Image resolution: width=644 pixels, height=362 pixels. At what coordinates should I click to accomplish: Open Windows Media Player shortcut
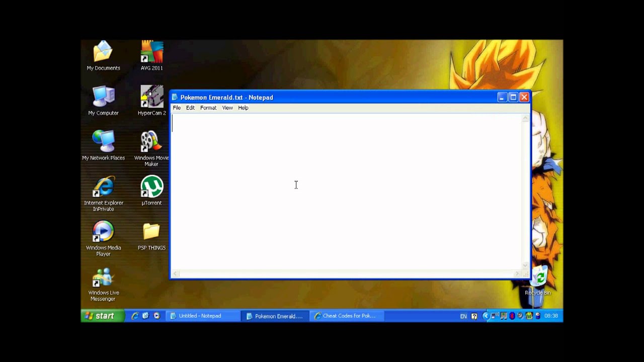[103, 238]
